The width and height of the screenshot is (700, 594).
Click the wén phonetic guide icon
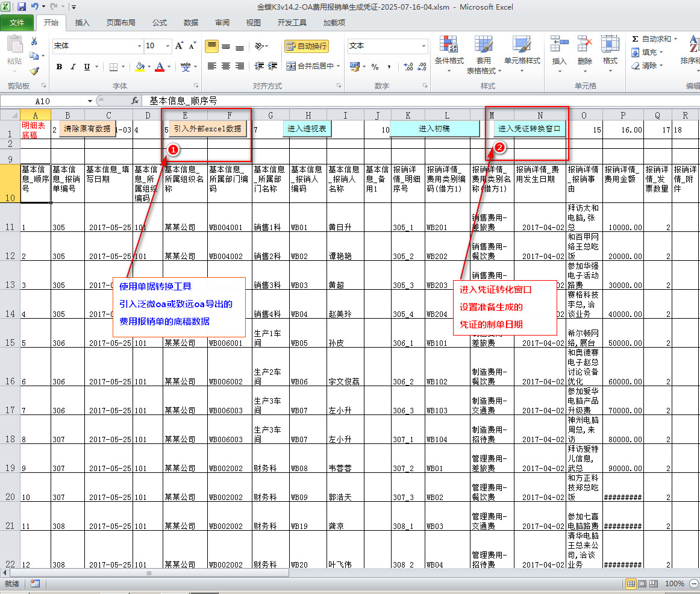pos(186,67)
